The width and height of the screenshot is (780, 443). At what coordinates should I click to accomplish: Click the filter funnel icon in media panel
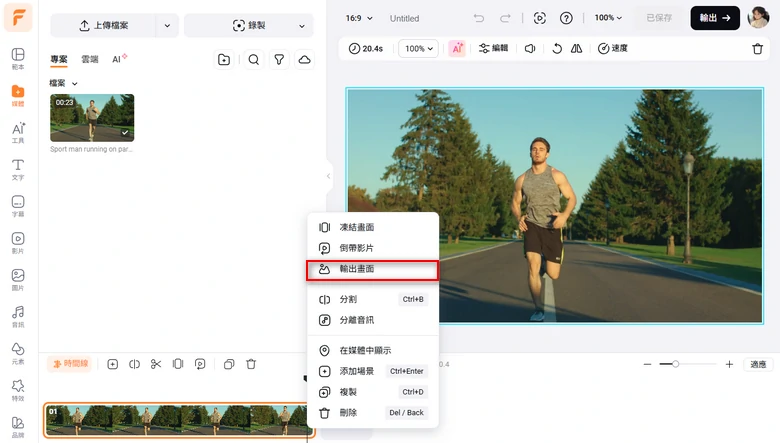click(279, 60)
